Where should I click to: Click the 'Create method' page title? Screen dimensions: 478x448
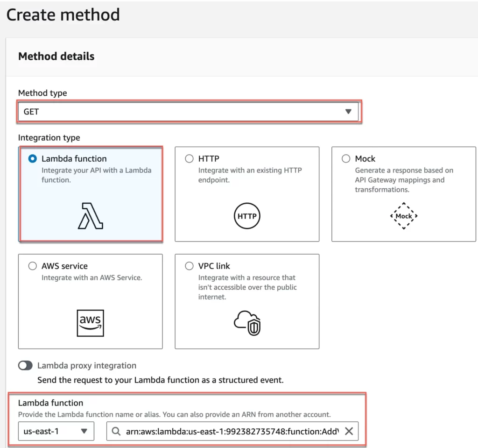click(x=63, y=14)
